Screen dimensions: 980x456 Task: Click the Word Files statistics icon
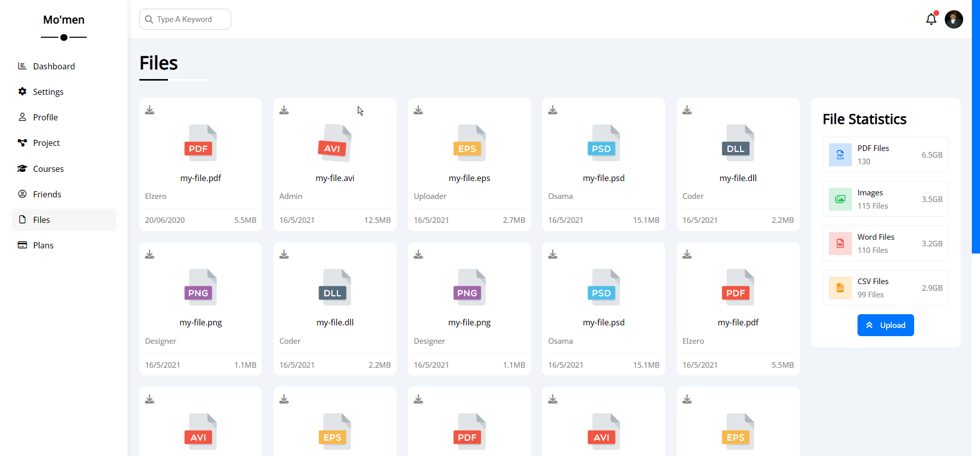[840, 244]
